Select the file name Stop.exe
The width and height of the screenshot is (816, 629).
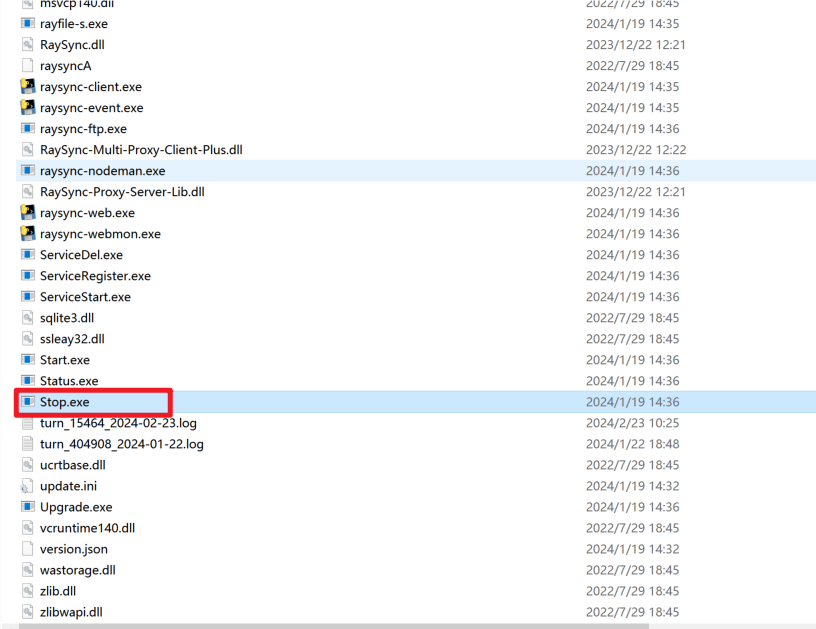point(65,402)
